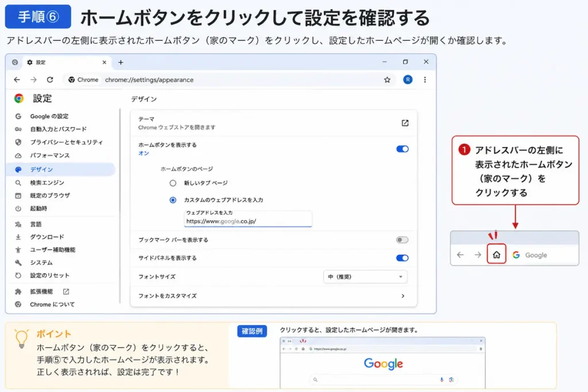588x392 pixels.
Task: Toggle サイドパネルを表示する switch
Action: click(x=402, y=258)
